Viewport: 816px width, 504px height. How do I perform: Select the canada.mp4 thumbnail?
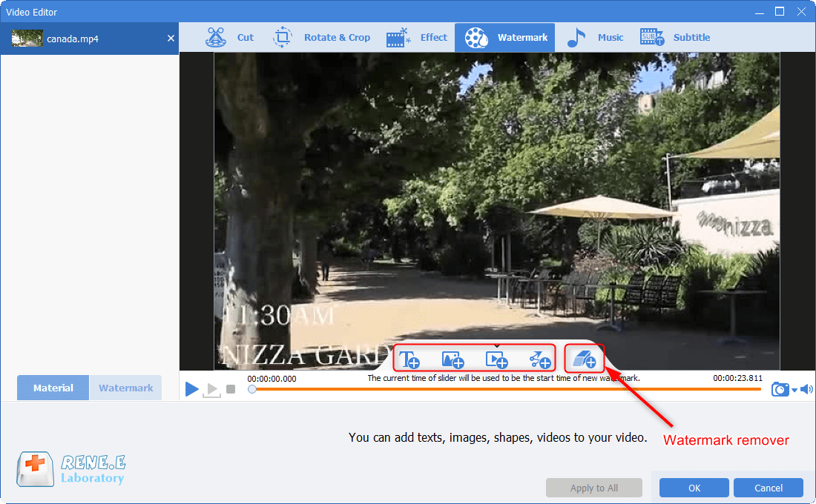[x=27, y=39]
